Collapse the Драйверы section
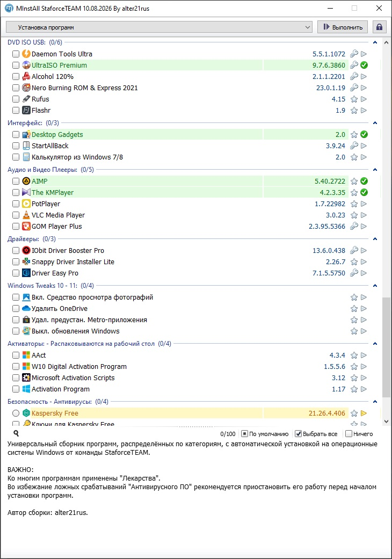 pos(375,239)
